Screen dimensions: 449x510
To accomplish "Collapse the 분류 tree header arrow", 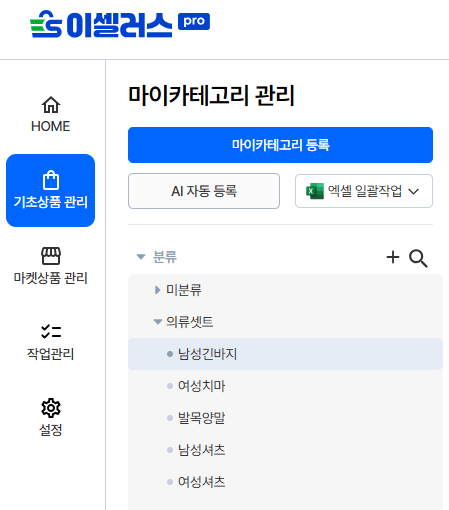I will pos(141,257).
